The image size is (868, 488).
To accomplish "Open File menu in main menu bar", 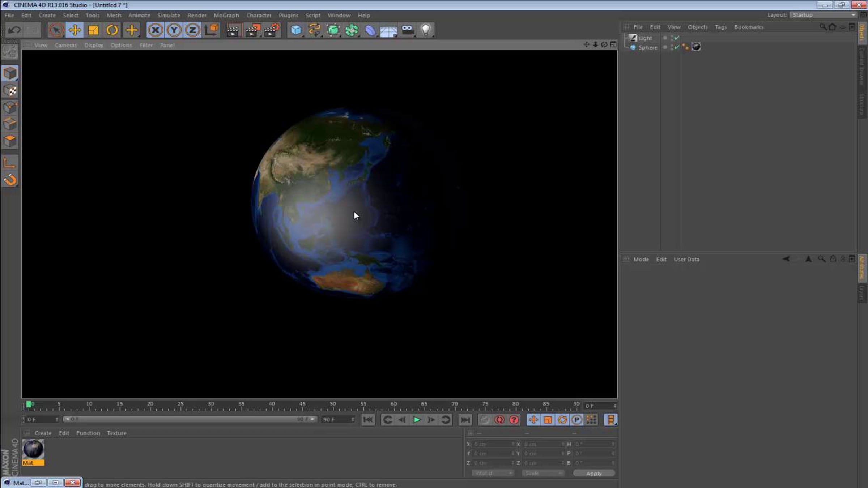I will pyautogui.click(x=9, y=16).
